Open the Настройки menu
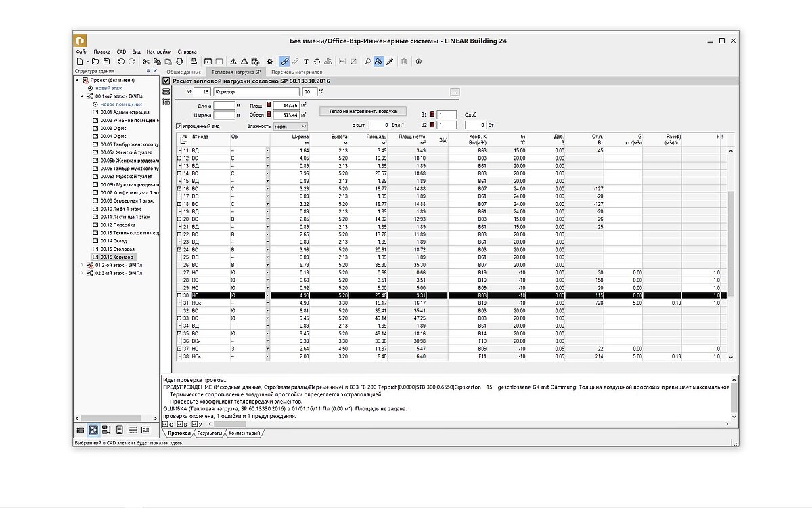The image size is (812, 508). point(158,51)
